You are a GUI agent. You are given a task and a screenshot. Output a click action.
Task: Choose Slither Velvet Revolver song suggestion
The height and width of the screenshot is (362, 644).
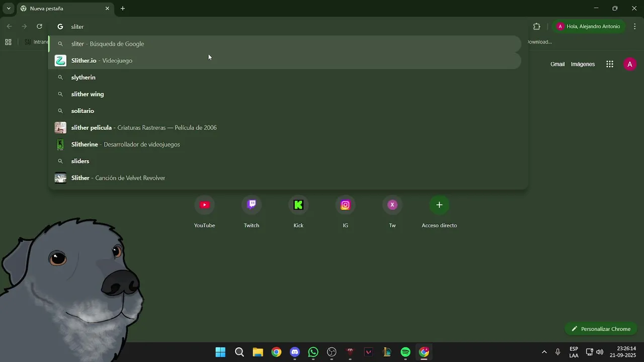pyautogui.click(x=285, y=178)
